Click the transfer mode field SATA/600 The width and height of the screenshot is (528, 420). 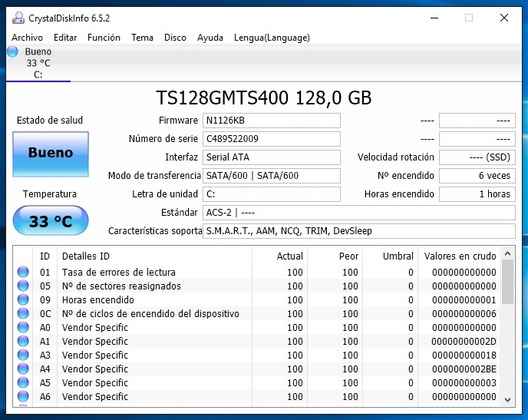pyautogui.click(x=272, y=176)
